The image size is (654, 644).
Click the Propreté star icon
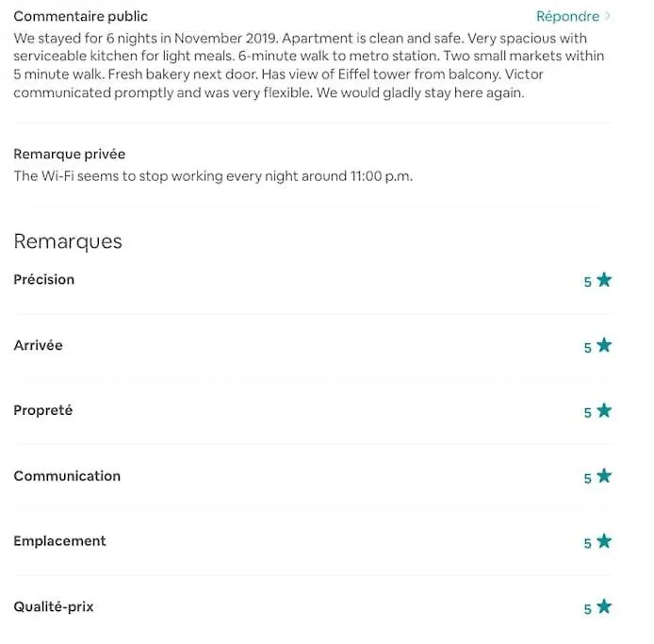pos(604,411)
